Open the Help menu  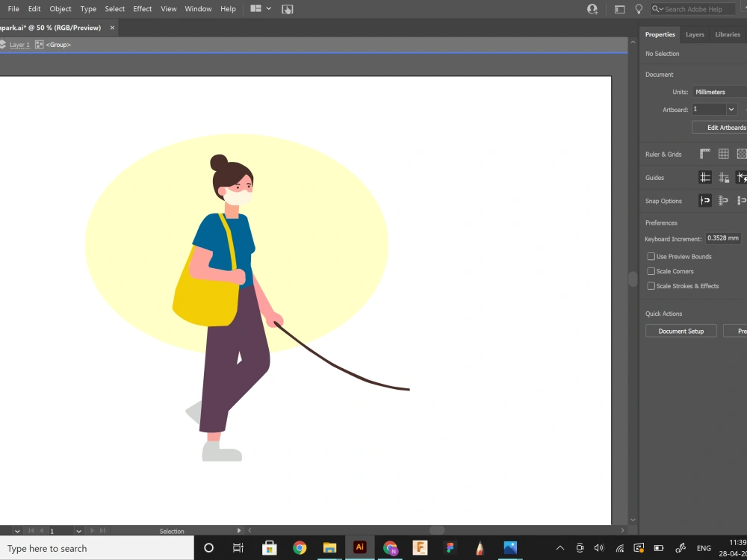tap(228, 8)
